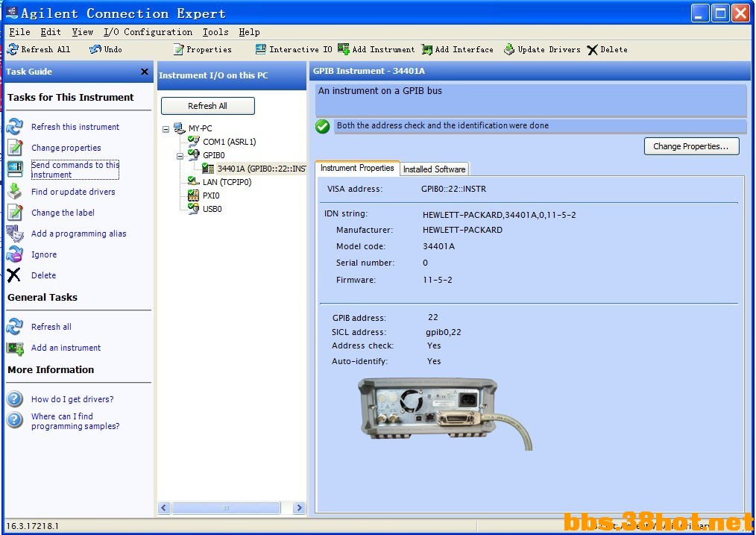Click the green address check status icon
The height and width of the screenshot is (535, 756).
tap(323, 126)
